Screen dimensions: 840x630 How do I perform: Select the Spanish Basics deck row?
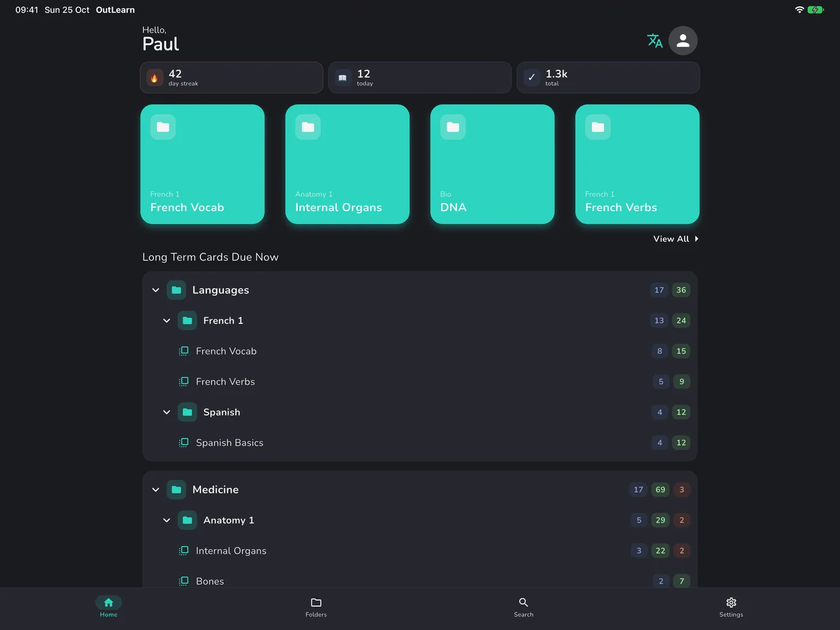(420, 443)
